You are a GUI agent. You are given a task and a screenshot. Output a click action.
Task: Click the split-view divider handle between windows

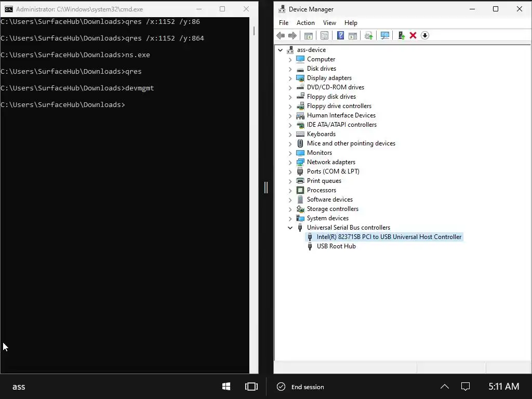pyautogui.click(x=266, y=188)
